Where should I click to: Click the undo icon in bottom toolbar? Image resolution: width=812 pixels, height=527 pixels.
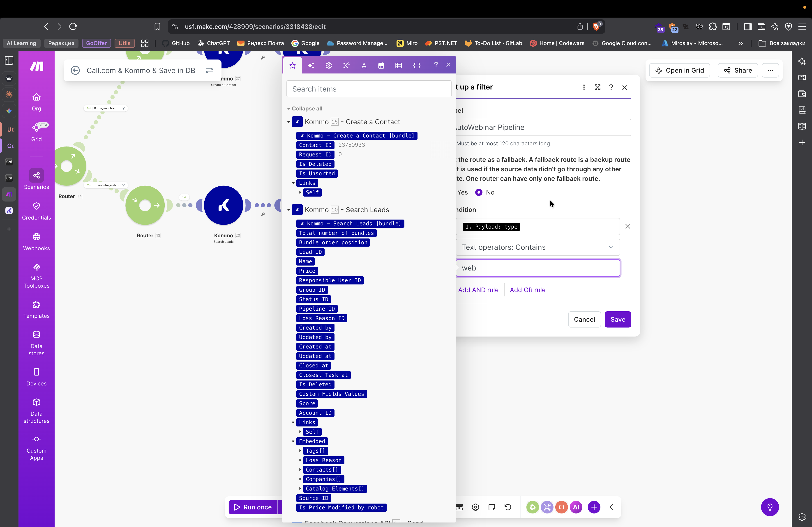[x=508, y=507]
